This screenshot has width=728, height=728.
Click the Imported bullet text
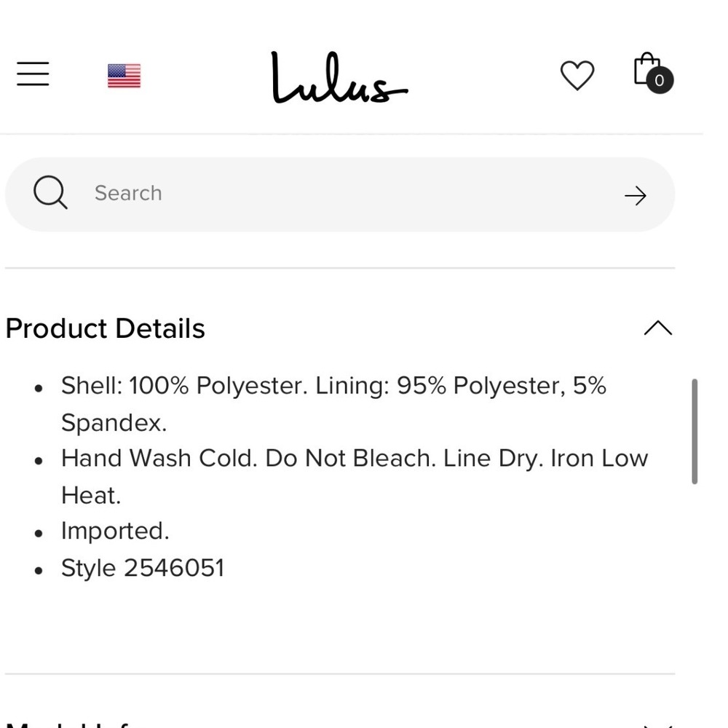pyautogui.click(x=115, y=531)
